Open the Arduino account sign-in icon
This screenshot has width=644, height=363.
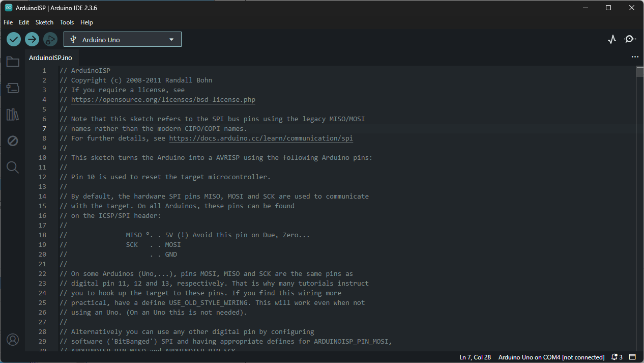click(x=12, y=339)
